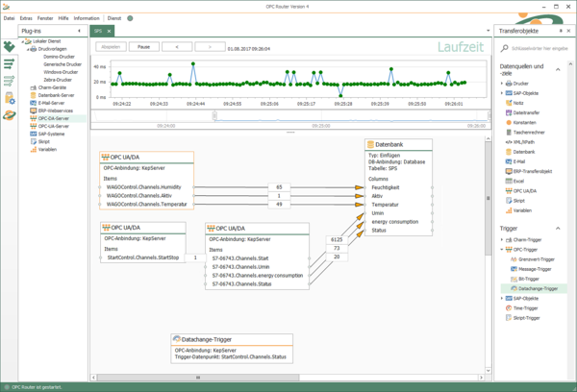Image resolution: width=577 pixels, height=392 pixels.
Task: Collapse the Plug-ins panel arrow
Action: click(79, 31)
